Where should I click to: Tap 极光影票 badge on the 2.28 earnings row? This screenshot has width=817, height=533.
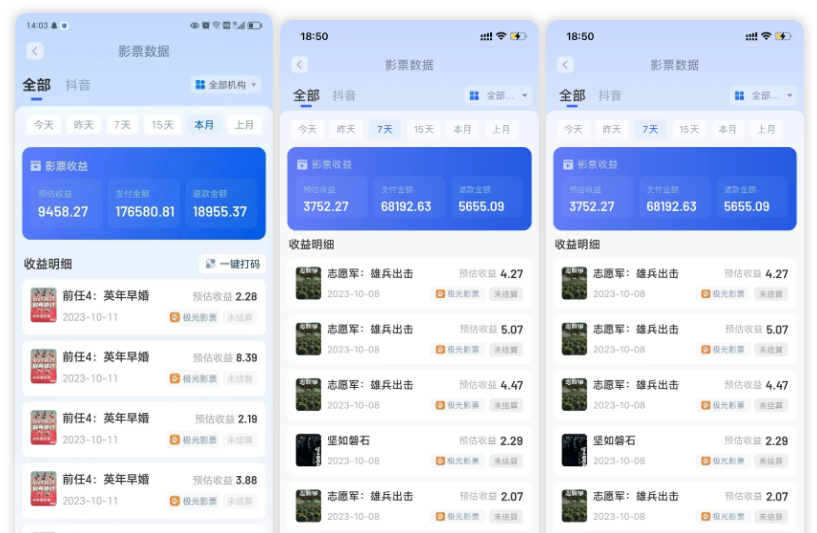[x=193, y=317]
